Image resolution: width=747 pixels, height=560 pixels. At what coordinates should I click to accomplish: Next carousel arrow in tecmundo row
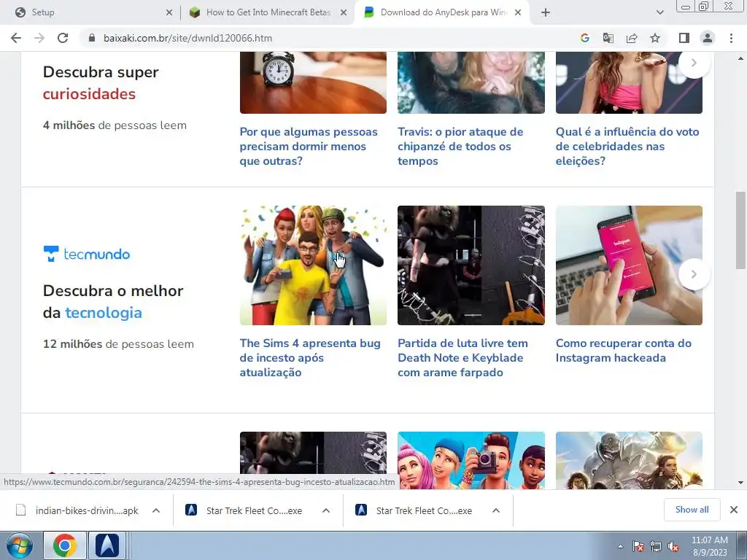[694, 274]
